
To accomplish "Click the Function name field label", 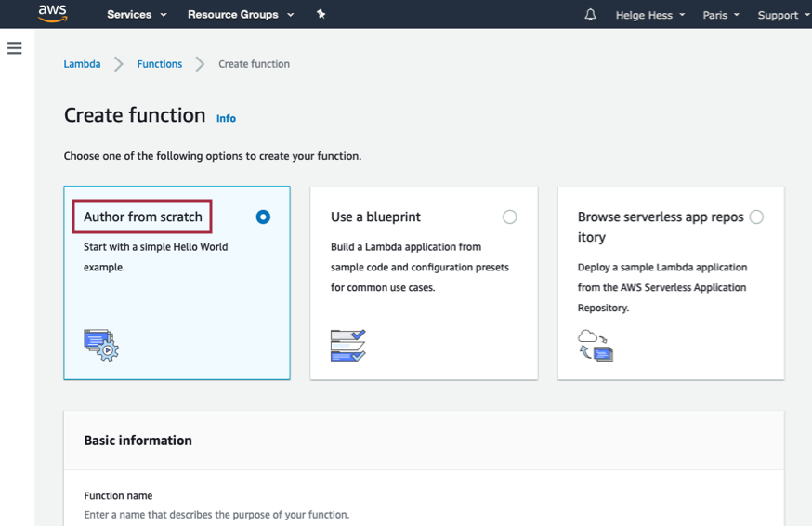I will pos(118,495).
